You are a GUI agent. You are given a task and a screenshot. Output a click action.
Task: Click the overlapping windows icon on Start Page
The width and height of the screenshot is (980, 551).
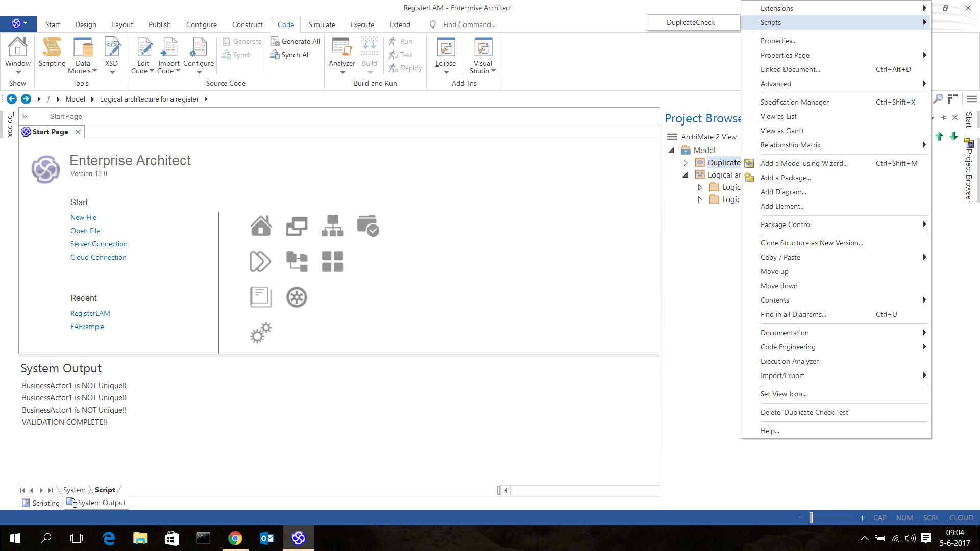297,226
